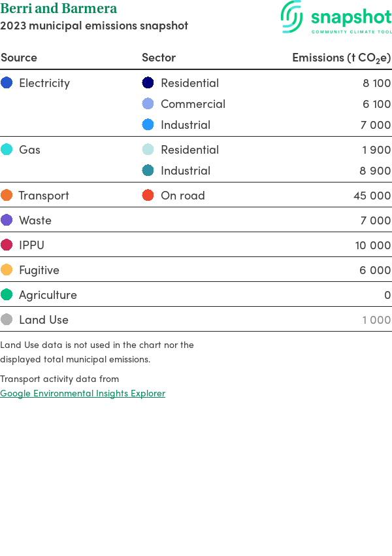Screen dimensions: 392x556
Task: Click the blue Electricity source dot
Action: 7,83
